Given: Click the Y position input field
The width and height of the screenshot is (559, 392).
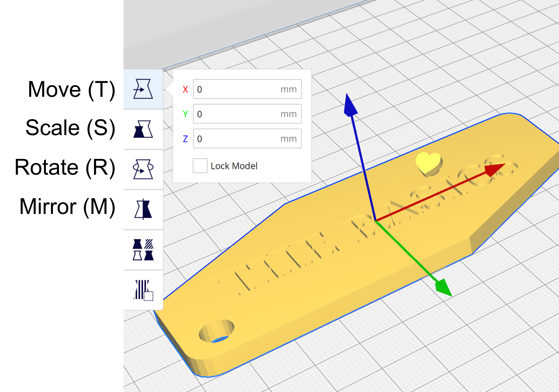Looking at the screenshot, I should point(247,114).
